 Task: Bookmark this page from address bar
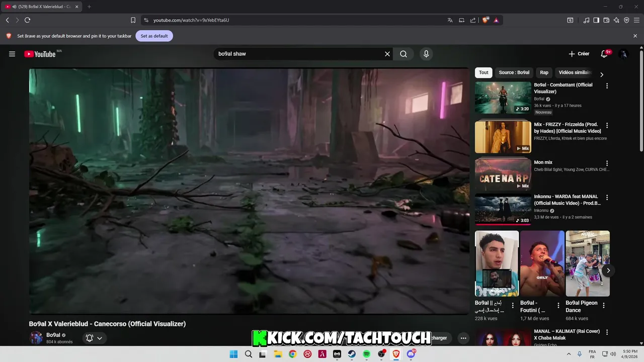[133, 20]
